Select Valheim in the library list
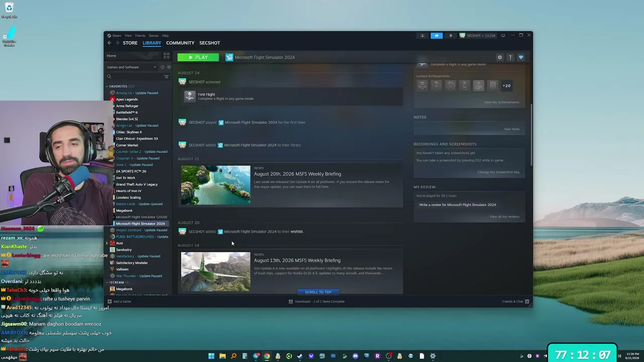This screenshot has height=362, width=644. pyautogui.click(x=122, y=269)
